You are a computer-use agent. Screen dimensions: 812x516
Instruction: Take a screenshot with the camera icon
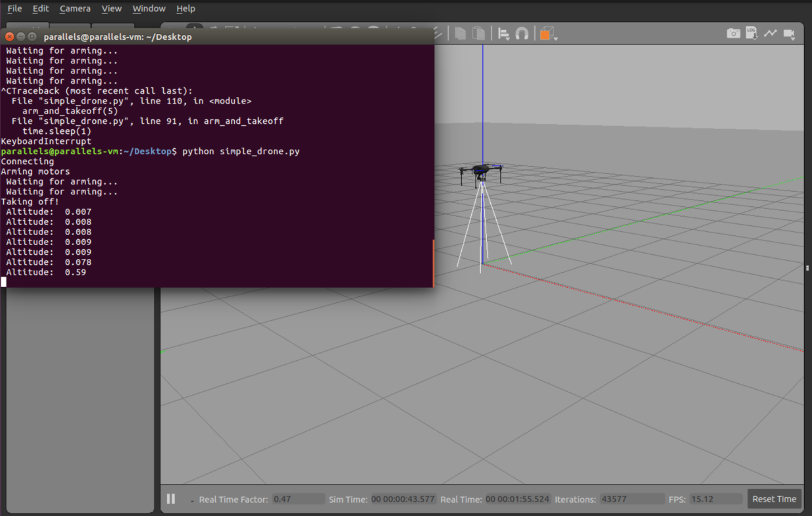[733, 34]
